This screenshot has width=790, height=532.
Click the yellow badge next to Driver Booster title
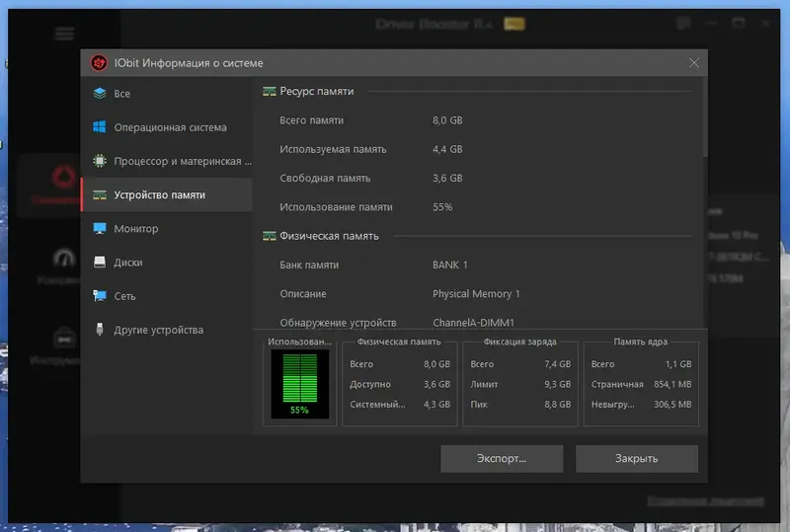click(514, 24)
